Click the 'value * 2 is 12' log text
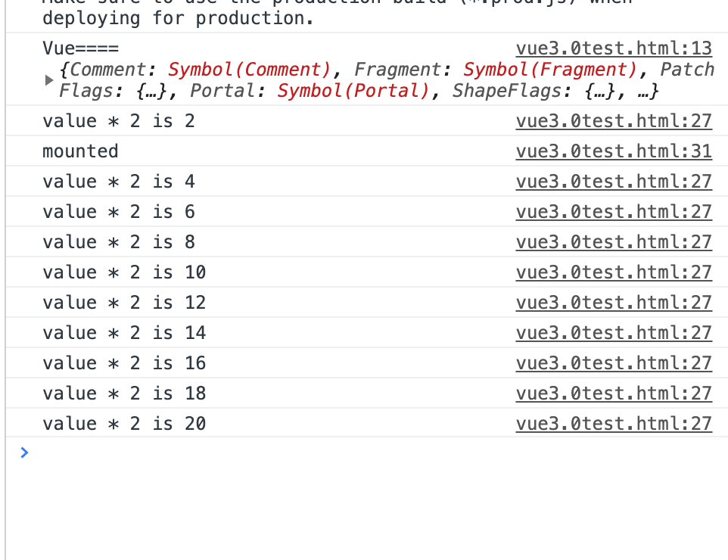Image resolution: width=728 pixels, height=560 pixels. coord(124,302)
